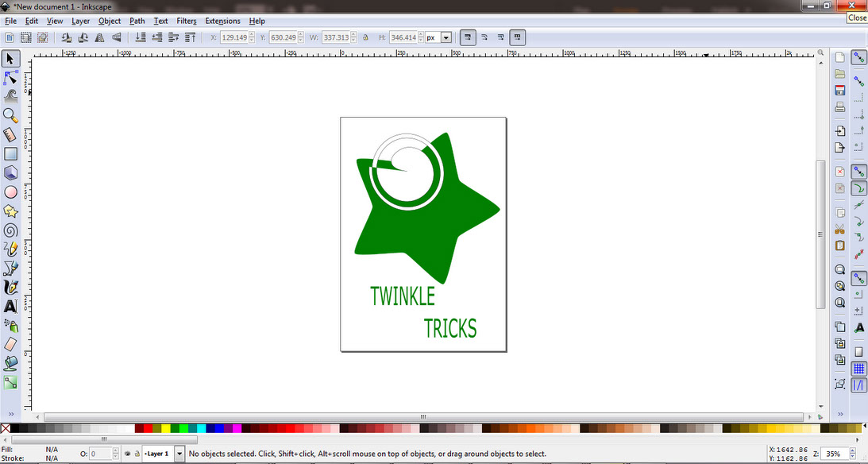The height and width of the screenshot is (464, 868).
Task: Click the X coordinate input field
Action: [234, 37]
